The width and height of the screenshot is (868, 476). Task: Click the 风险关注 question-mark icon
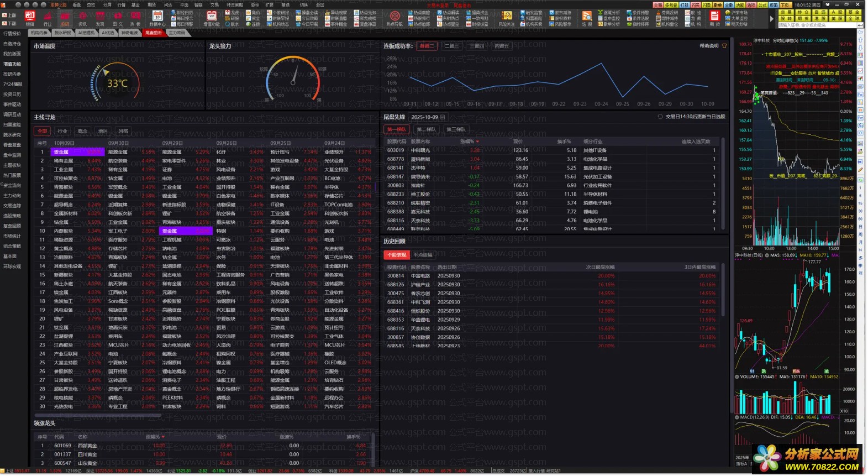[506, 17]
